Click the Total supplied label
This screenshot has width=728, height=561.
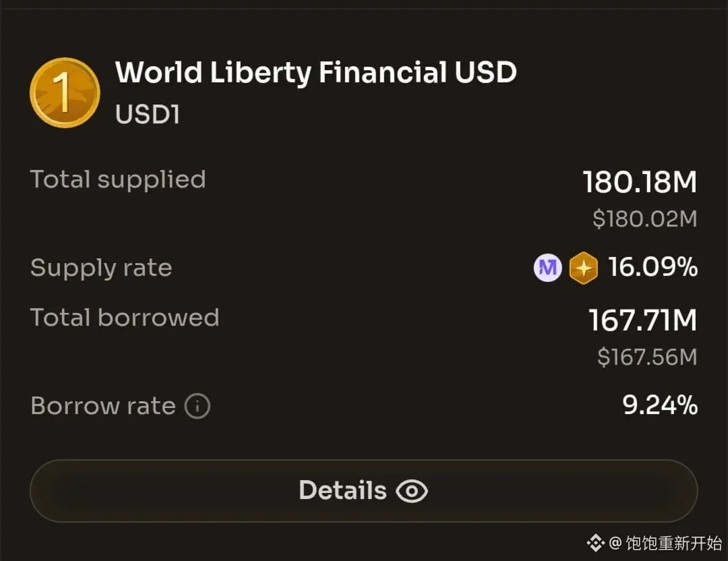(118, 179)
